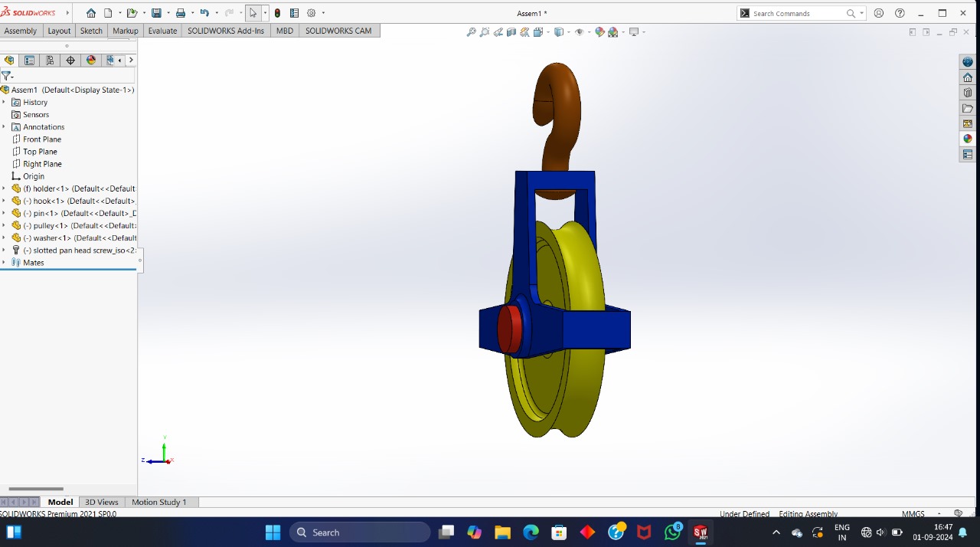
Task: Open the Help question mark icon
Action: 900,13
